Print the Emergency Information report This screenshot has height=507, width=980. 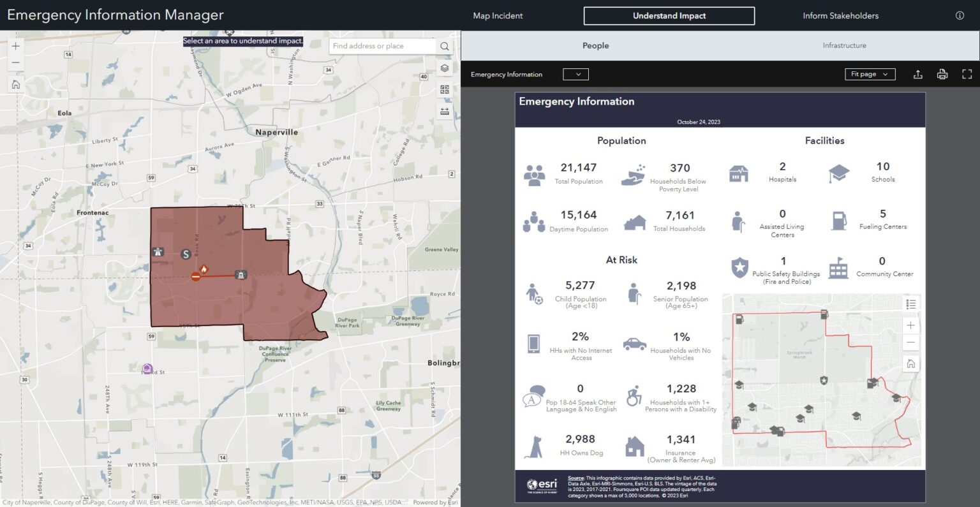942,74
